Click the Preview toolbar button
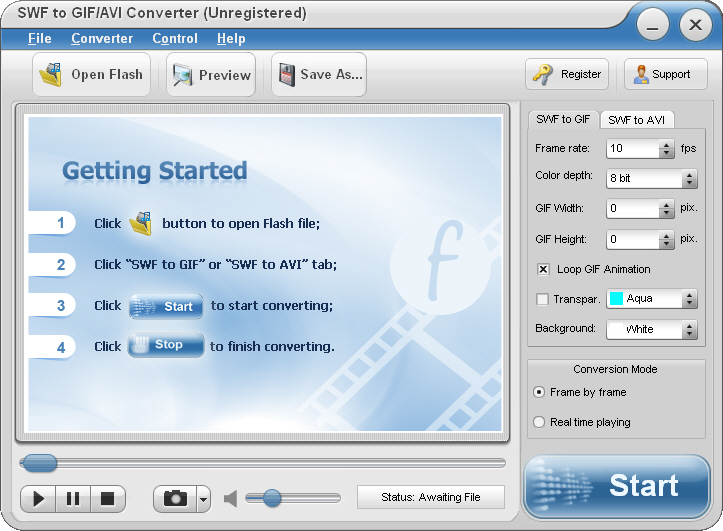The width and height of the screenshot is (723, 531). pos(211,74)
